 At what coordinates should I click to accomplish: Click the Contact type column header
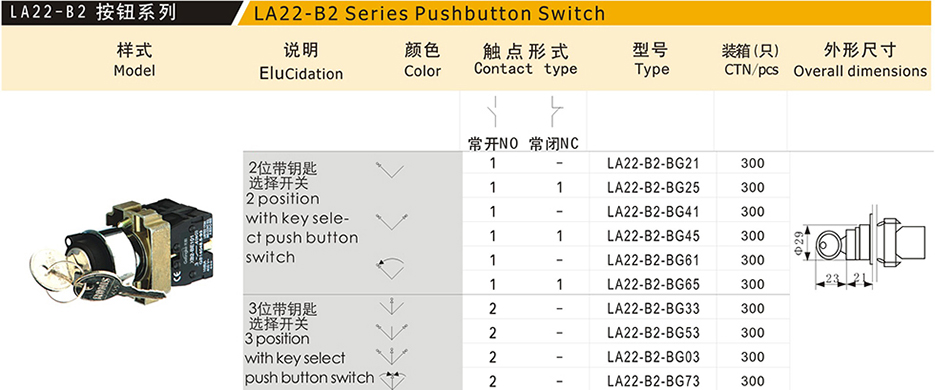click(526, 60)
